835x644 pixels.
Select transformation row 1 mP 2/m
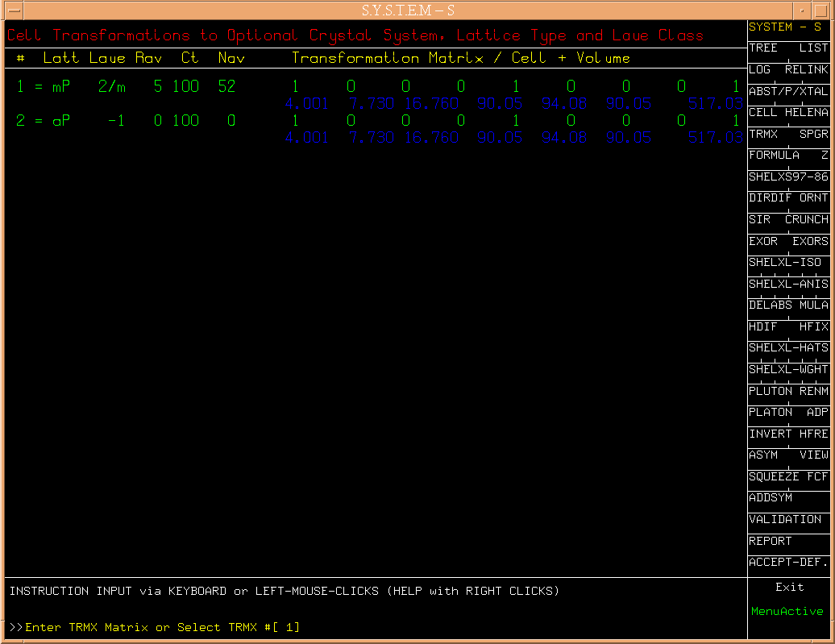pyautogui.click(x=71, y=87)
